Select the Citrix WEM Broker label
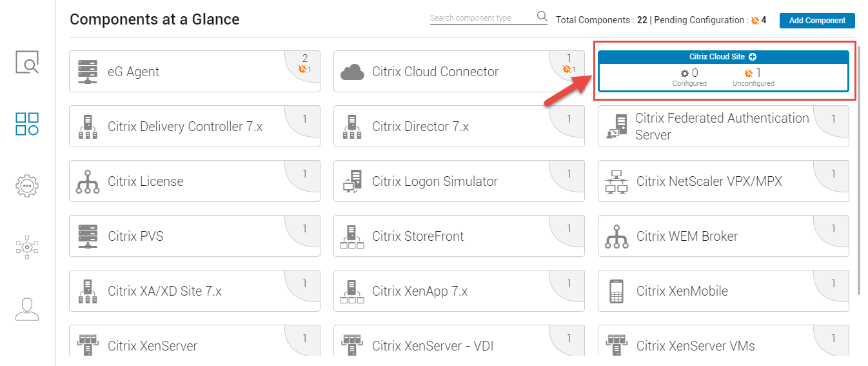 pos(687,236)
